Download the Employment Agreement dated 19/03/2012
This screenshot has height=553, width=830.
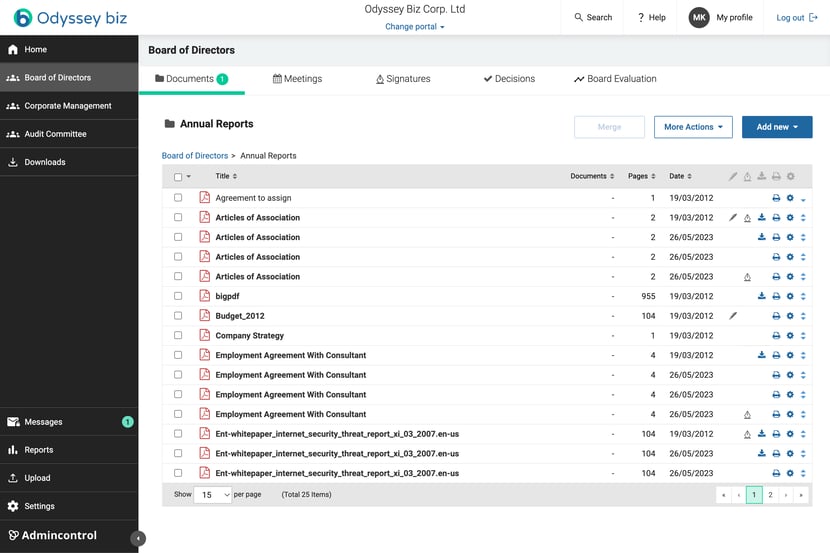[762, 355]
